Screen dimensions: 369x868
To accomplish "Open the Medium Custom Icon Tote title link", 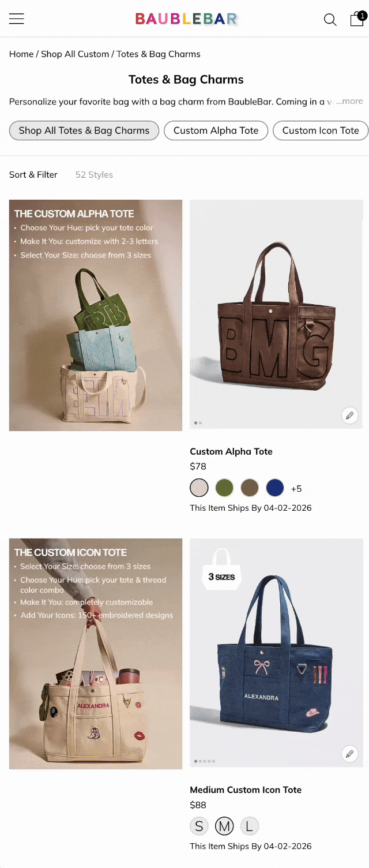I will pos(246,790).
